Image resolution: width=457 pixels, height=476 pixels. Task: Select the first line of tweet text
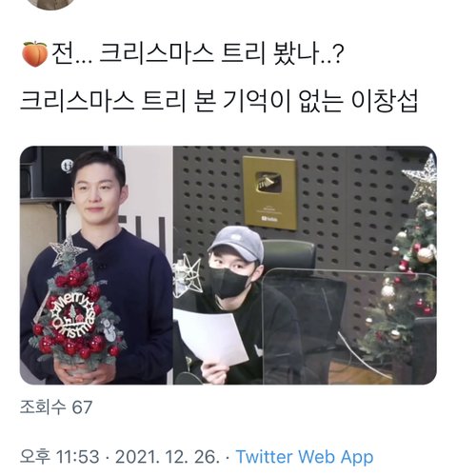[x=183, y=54]
